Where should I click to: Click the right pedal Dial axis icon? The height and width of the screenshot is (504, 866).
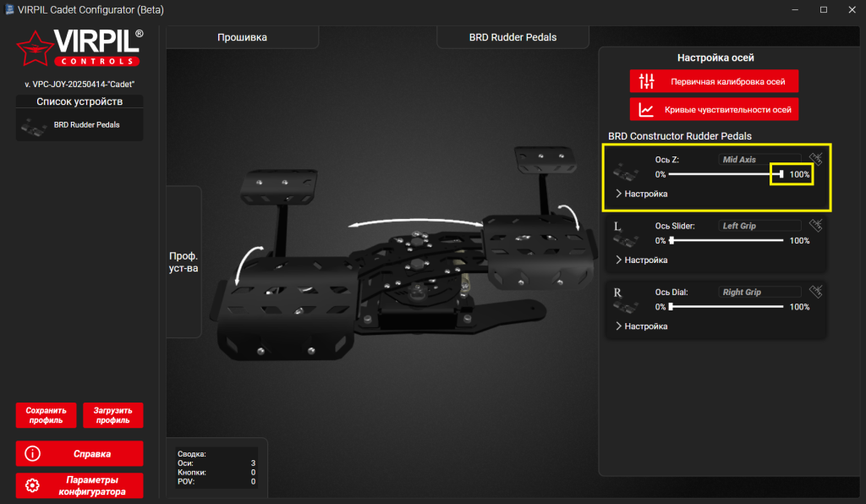626,301
